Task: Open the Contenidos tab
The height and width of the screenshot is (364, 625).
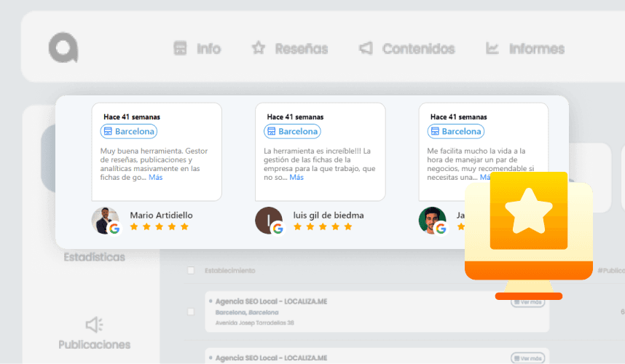Action: coord(407,49)
